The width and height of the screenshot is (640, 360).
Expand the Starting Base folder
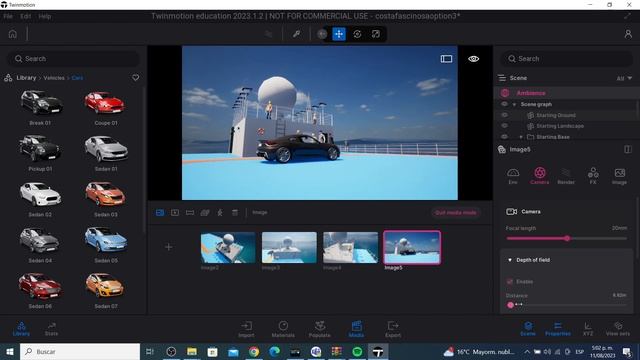click(521, 137)
